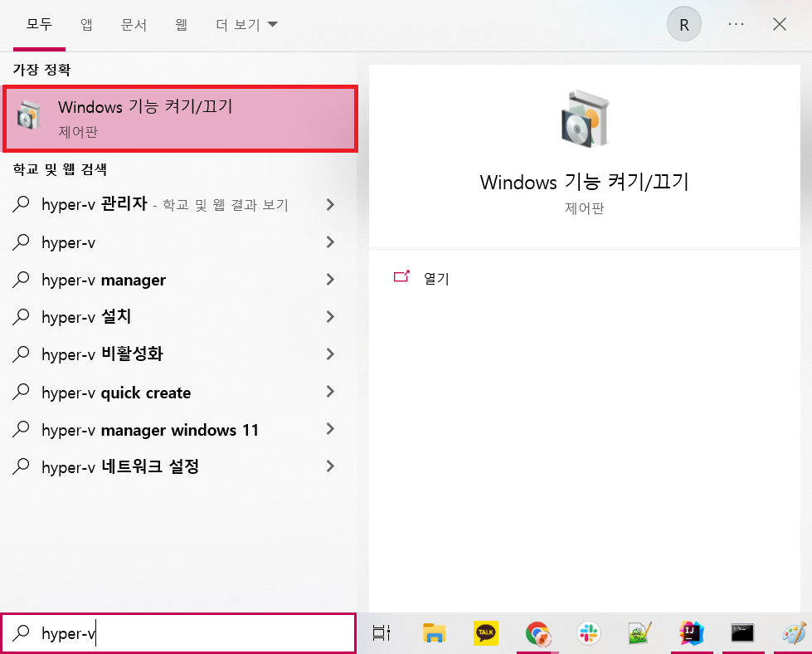Viewport: 812px width, 654px height.
Task: Open Windows 기능 켜기/끄기 best match result
Action: [180, 119]
